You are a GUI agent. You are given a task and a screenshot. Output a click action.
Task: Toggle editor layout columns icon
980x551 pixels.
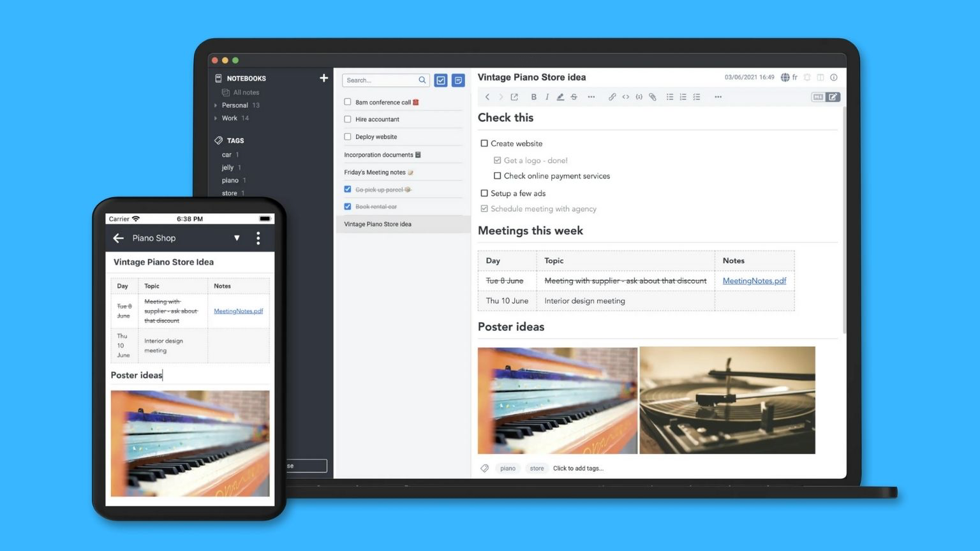tap(820, 77)
